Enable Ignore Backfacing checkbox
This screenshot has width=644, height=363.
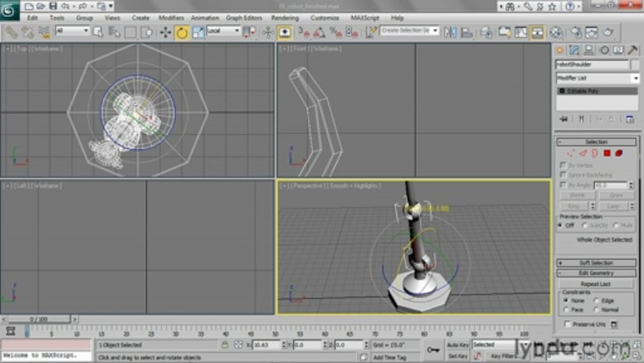pyautogui.click(x=563, y=175)
